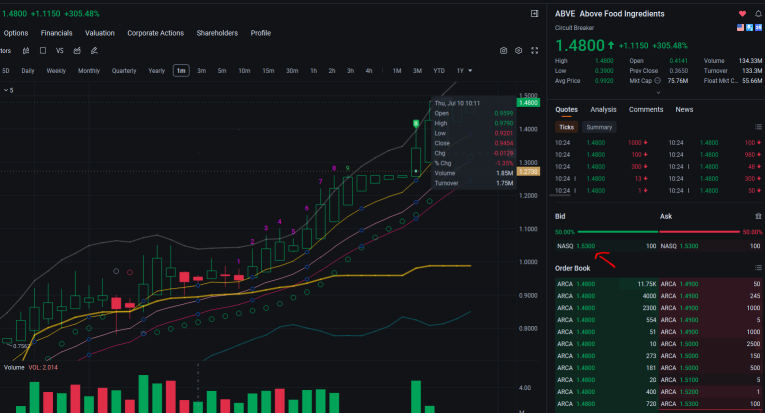Expand more quote details chevron
This screenshot has width=765, height=413.
pos(658,92)
